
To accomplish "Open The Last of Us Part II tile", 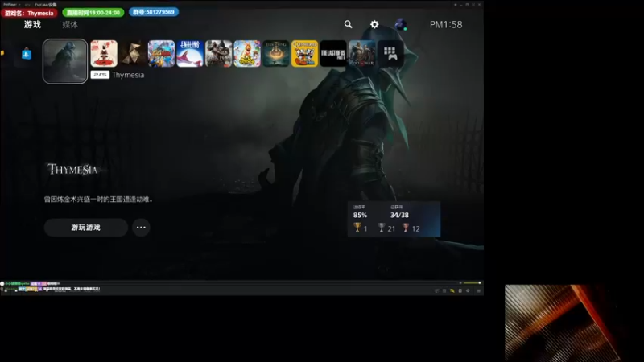I will [333, 53].
